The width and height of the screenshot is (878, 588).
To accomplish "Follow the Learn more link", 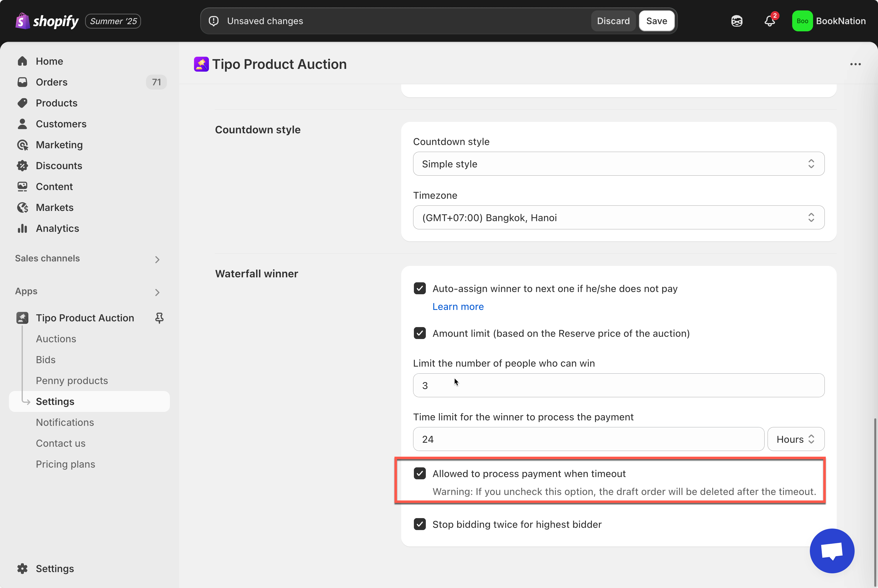I will tap(458, 306).
